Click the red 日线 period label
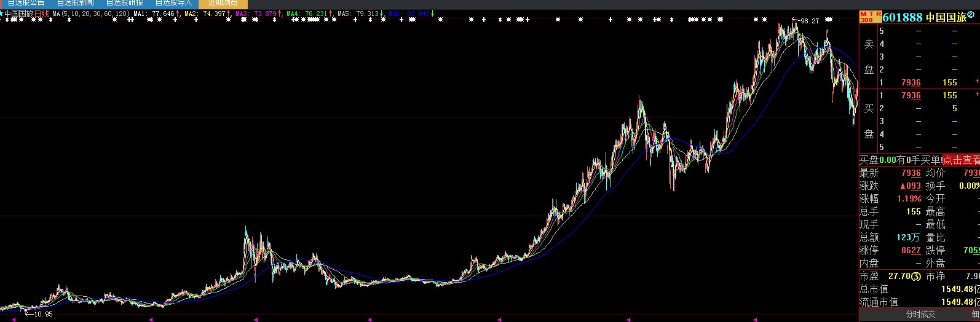Screen dimensions: 980x322 pos(41,14)
